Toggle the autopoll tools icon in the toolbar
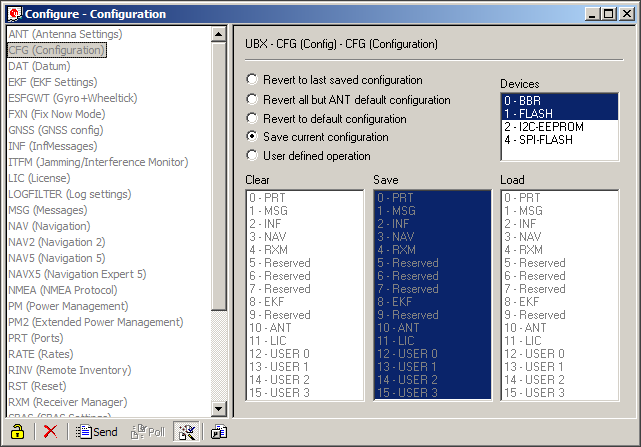Viewport: 641px width, 447px height. click(x=186, y=431)
